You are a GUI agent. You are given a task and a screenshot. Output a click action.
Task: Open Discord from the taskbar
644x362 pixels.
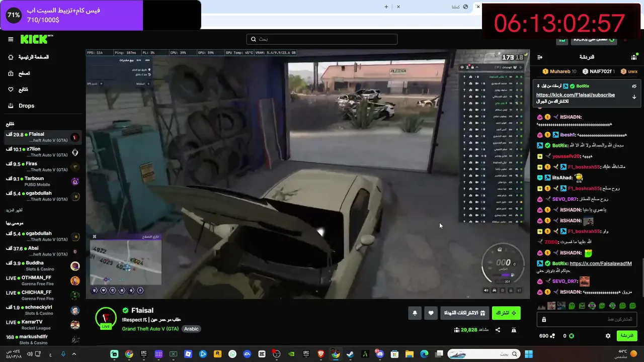click(380, 354)
